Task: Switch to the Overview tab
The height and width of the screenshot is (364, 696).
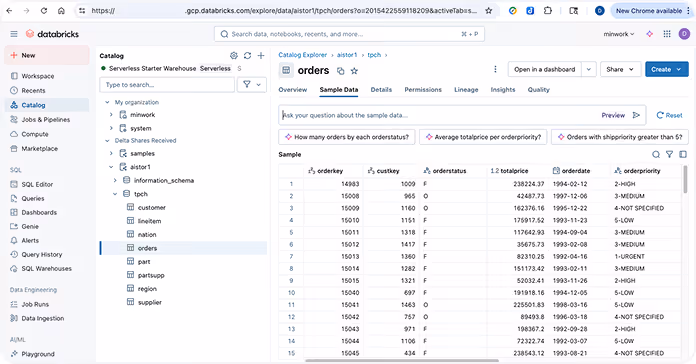Action: tap(293, 90)
